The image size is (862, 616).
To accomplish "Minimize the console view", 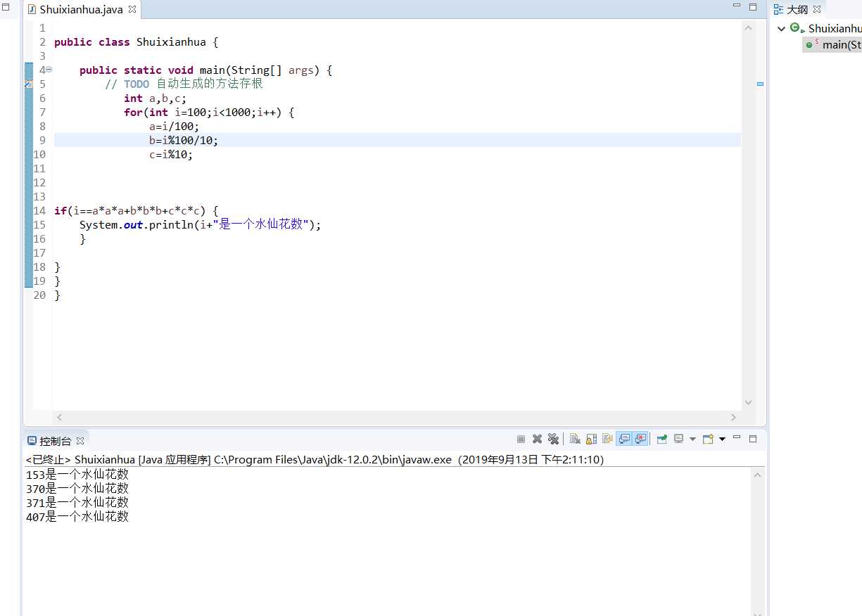I will 737,437.
